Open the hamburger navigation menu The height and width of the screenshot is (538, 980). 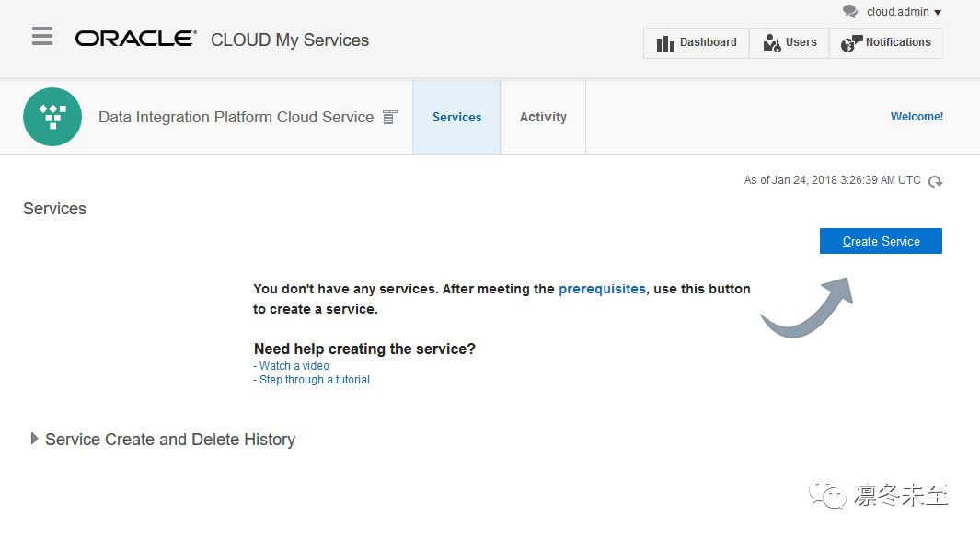[41, 36]
